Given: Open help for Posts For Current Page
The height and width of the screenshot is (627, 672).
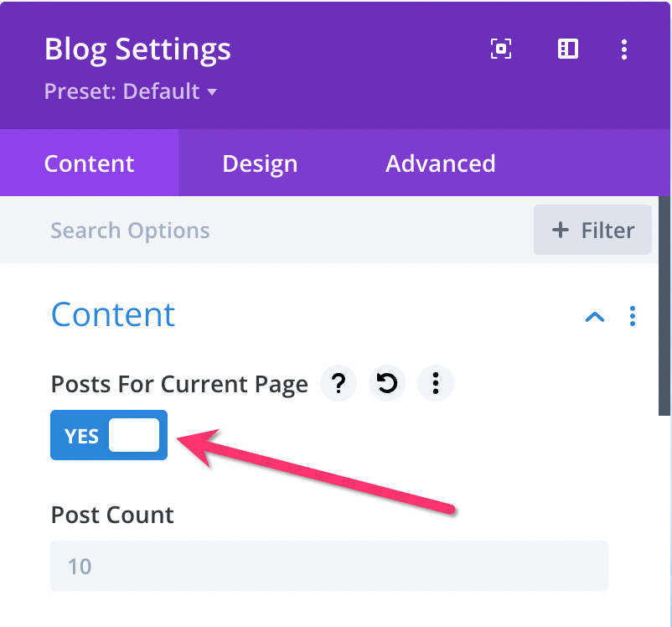Looking at the screenshot, I should (339, 383).
